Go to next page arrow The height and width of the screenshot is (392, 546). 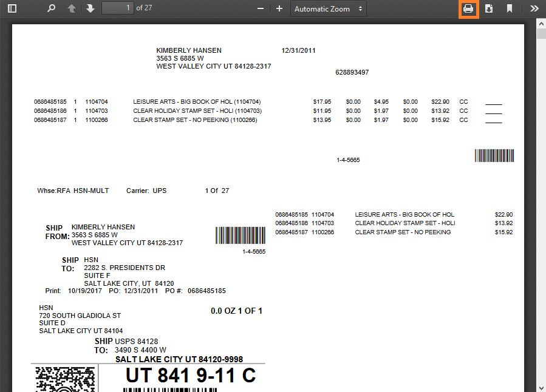[x=90, y=8]
